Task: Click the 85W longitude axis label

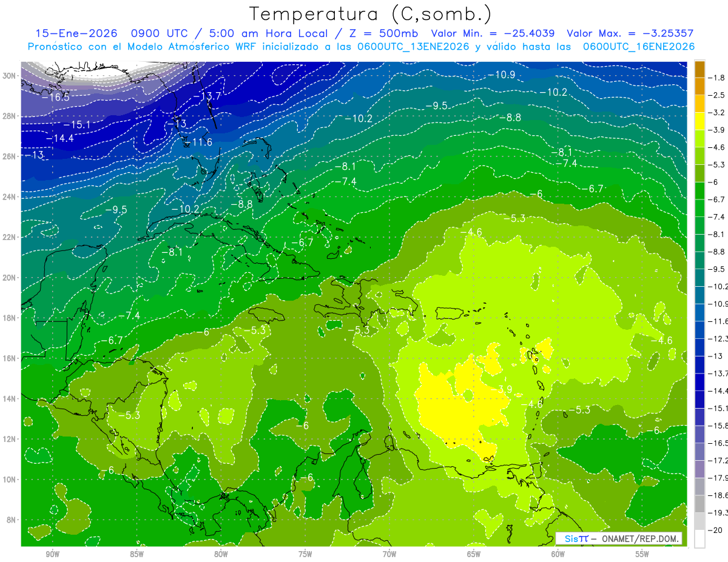Action: [x=137, y=554]
